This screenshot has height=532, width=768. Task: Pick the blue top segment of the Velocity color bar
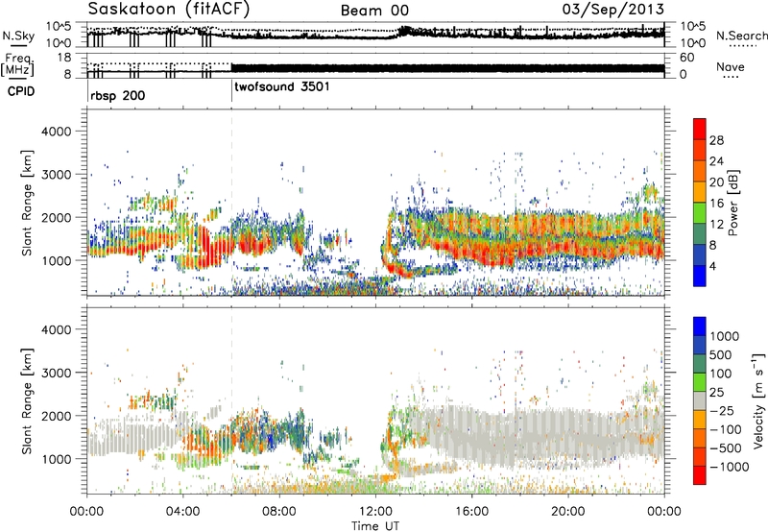pyautogui.click(x=700, y=326)
